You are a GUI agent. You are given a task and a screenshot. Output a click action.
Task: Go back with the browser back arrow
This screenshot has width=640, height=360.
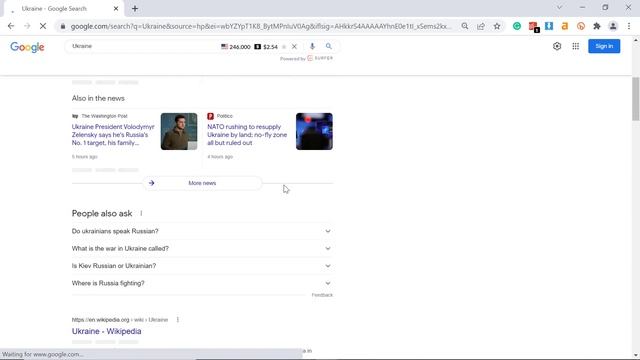pos(11,26)
